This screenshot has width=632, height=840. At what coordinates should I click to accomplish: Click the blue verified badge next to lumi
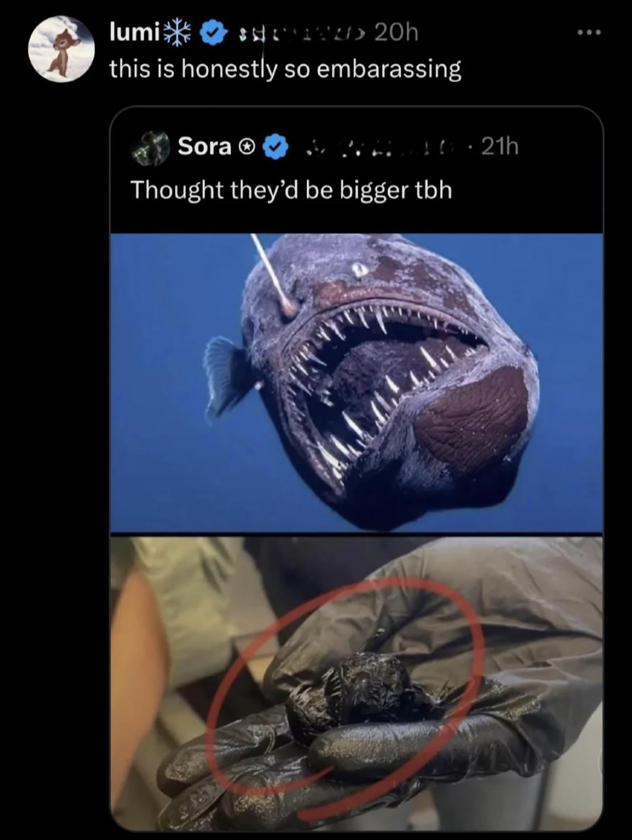click(x=211, y=33)
